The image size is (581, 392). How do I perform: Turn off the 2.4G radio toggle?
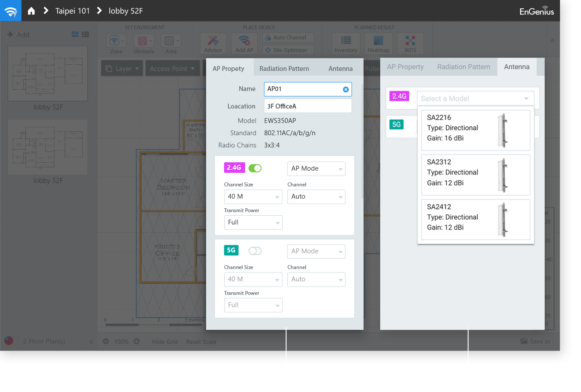click(x=255, y=168)
